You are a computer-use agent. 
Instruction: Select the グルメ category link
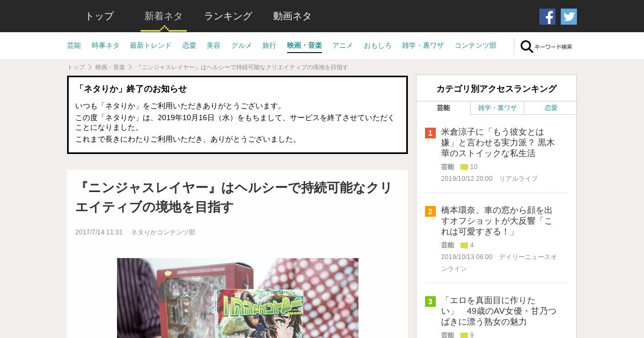pyautogui.click(x=241, y=46)
